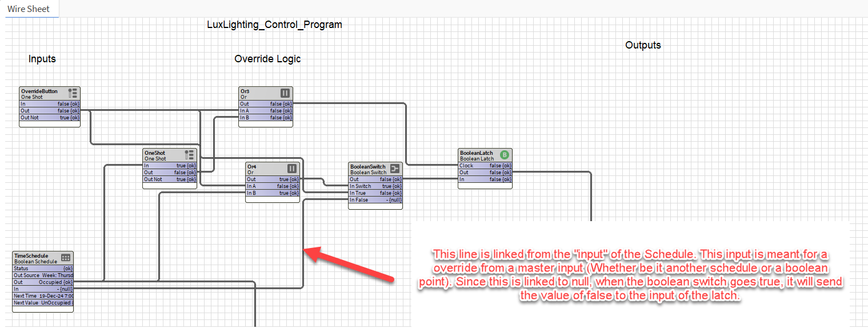Click the OverrideButton One Shot block icon
Viewport: 868px width, 328px height.
(x=73, y=93)
